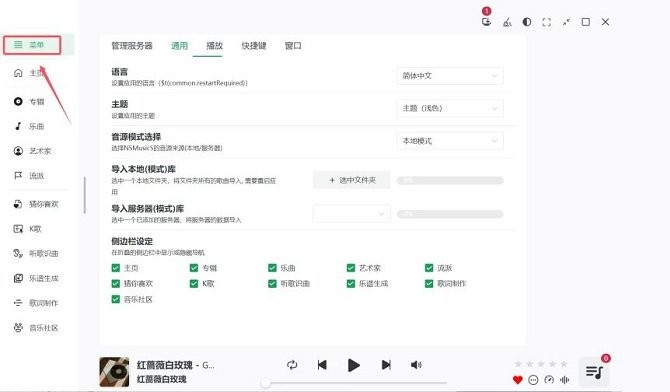670x392 pixels.
Task: Switch to the 快捷键 tab
Action: click(254, 46)
